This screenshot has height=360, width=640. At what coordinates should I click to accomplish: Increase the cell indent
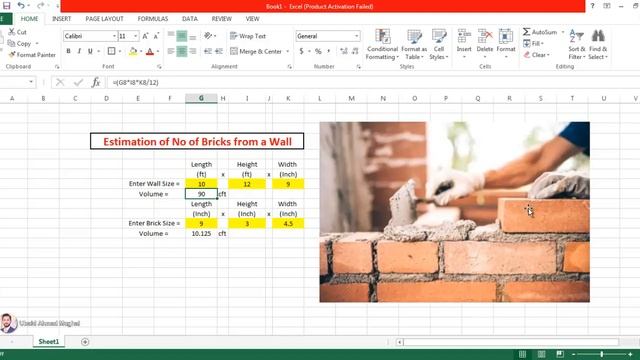point(219,51)
